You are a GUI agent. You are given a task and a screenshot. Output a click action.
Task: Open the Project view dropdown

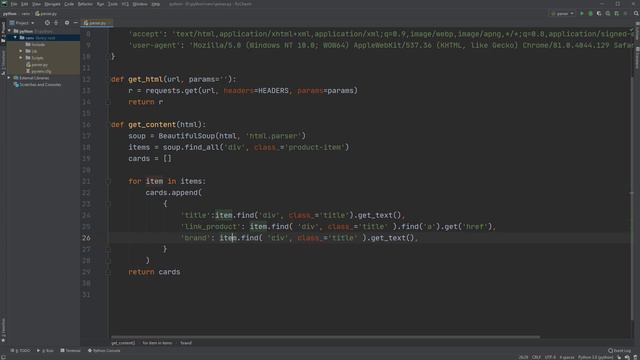click(x=22, y=23)
